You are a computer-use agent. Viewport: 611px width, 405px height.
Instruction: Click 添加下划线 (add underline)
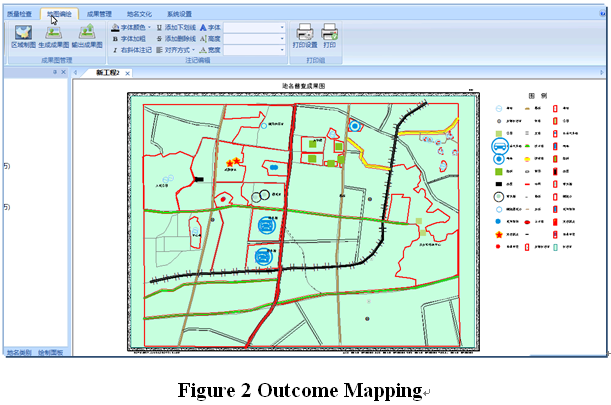[x=178, y=27]
